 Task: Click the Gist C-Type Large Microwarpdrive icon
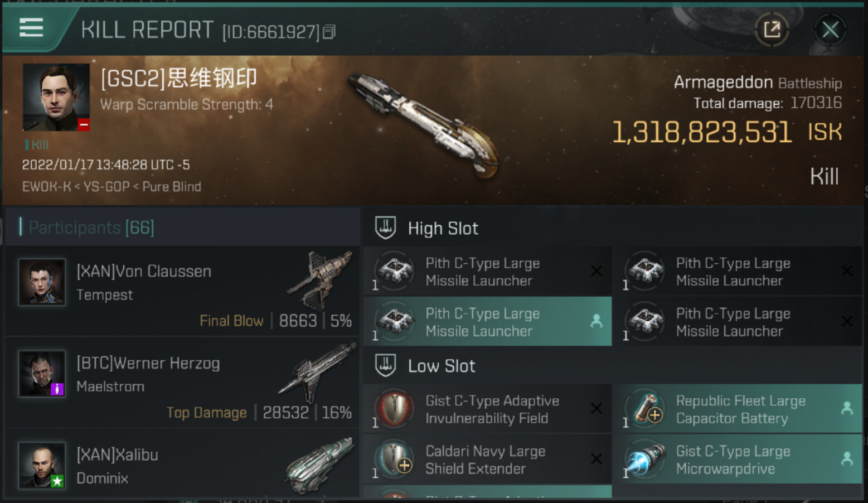645,460
